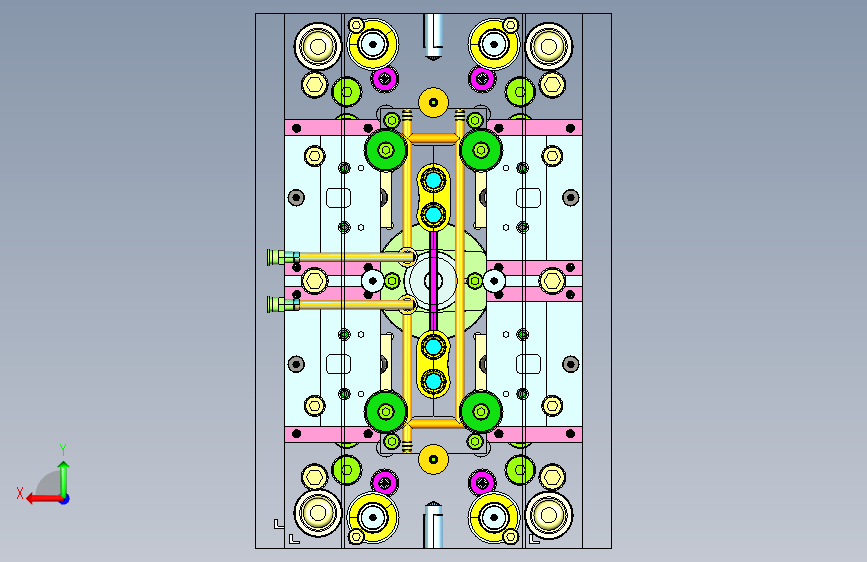This screenshot has height=562, width=867.
Task: Click the green "Y" triad label
Action: coord(63,450)
